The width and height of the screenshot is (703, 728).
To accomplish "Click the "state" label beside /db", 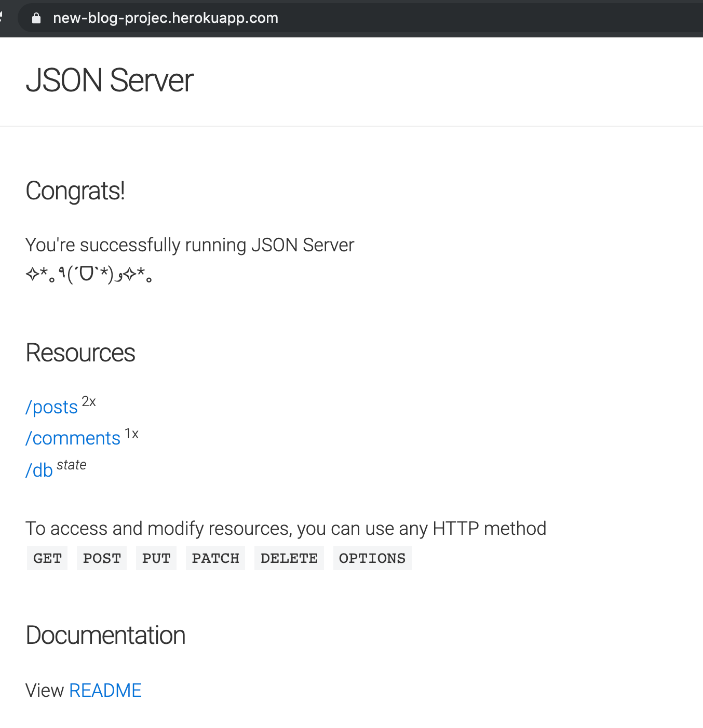I will (72, 465).
